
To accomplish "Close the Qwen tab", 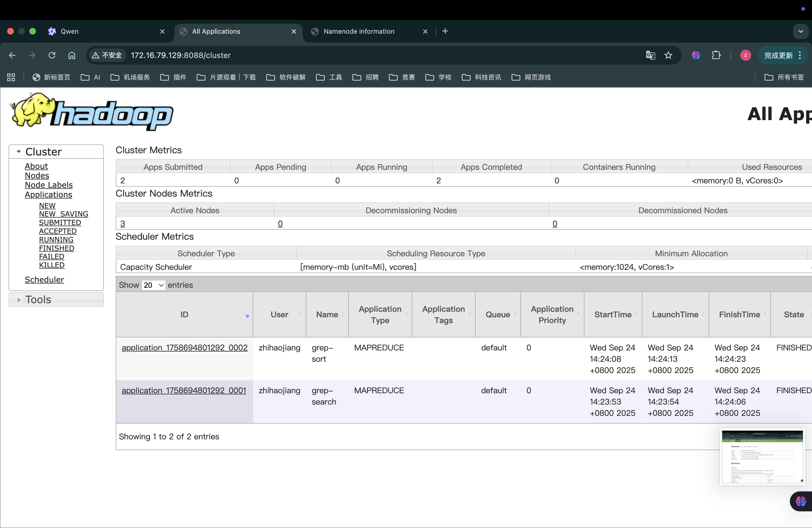I will point(162,31).
